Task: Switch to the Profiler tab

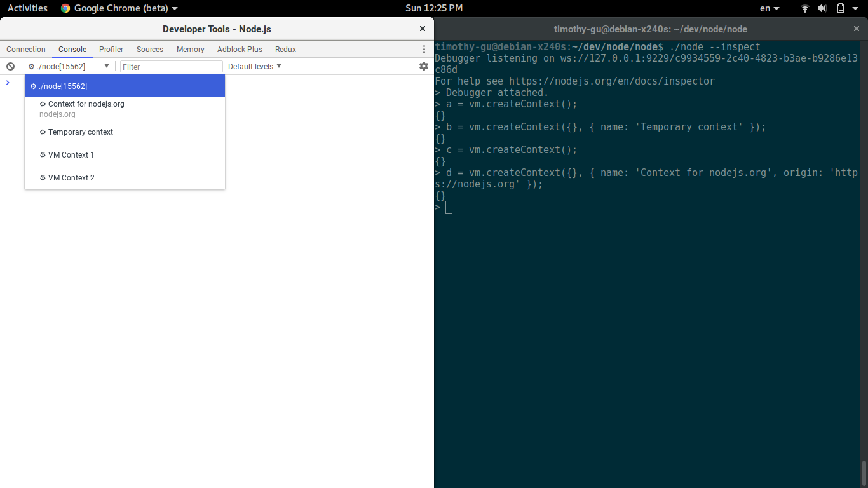Action: pyautogui.click(x=111, y=49)
